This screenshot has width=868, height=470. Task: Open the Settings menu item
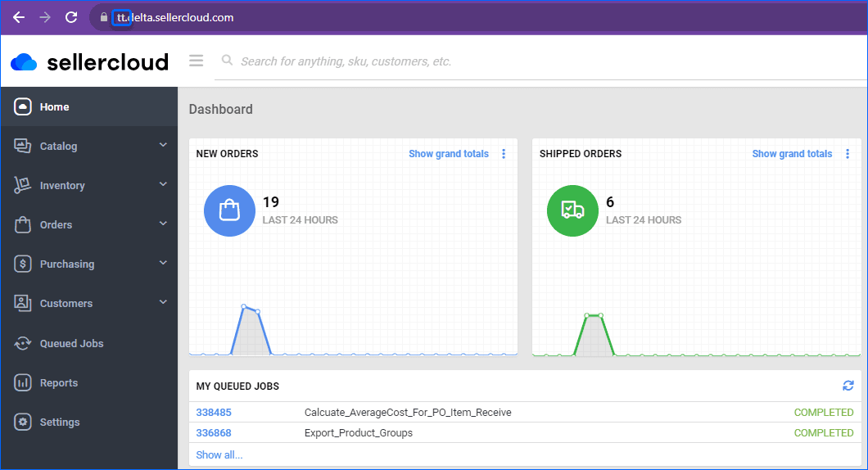(x=89, y=422)
